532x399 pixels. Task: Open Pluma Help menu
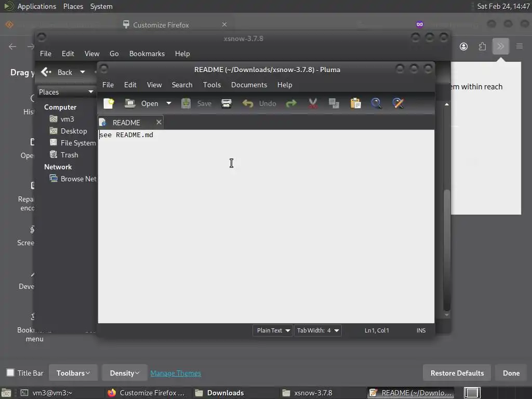pyautogui.click(x=285, y=85)
